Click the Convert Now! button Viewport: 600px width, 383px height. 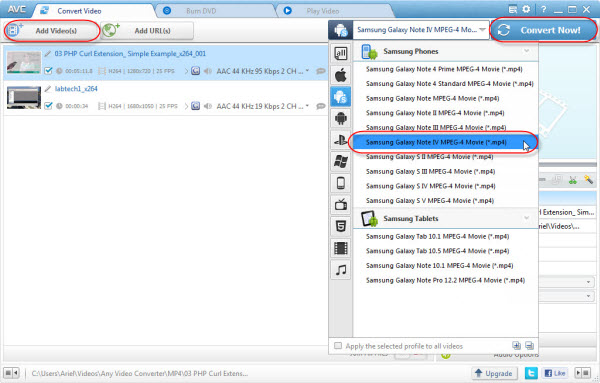pyautogui.click(x=543, y=30)
